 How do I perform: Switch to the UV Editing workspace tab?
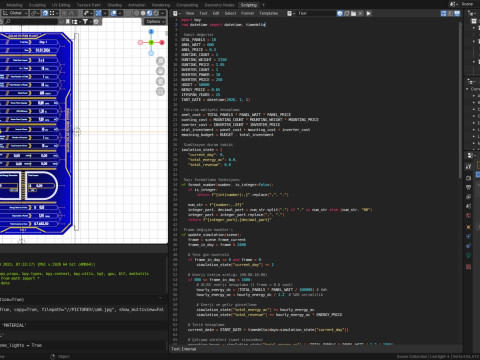coord(61,5)
